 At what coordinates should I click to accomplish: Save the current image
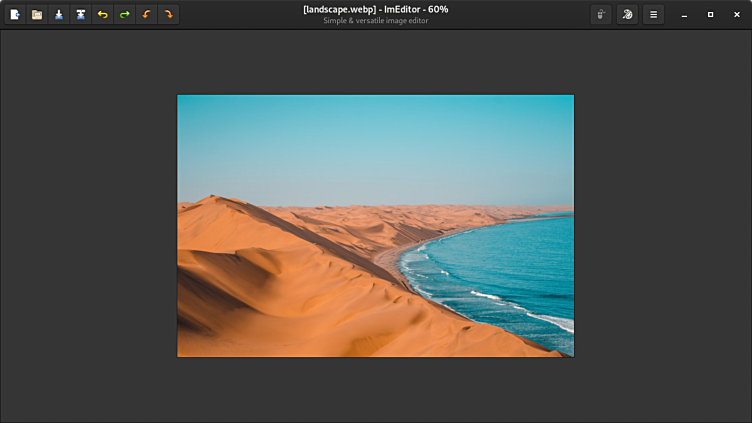[59, 15]
